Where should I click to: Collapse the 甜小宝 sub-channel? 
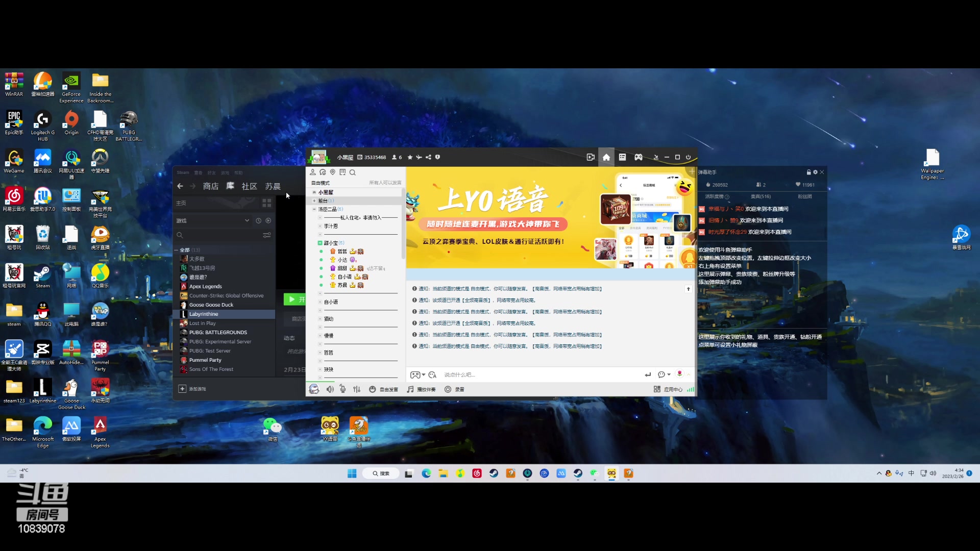pyautogui.click(x=320, y=243)
